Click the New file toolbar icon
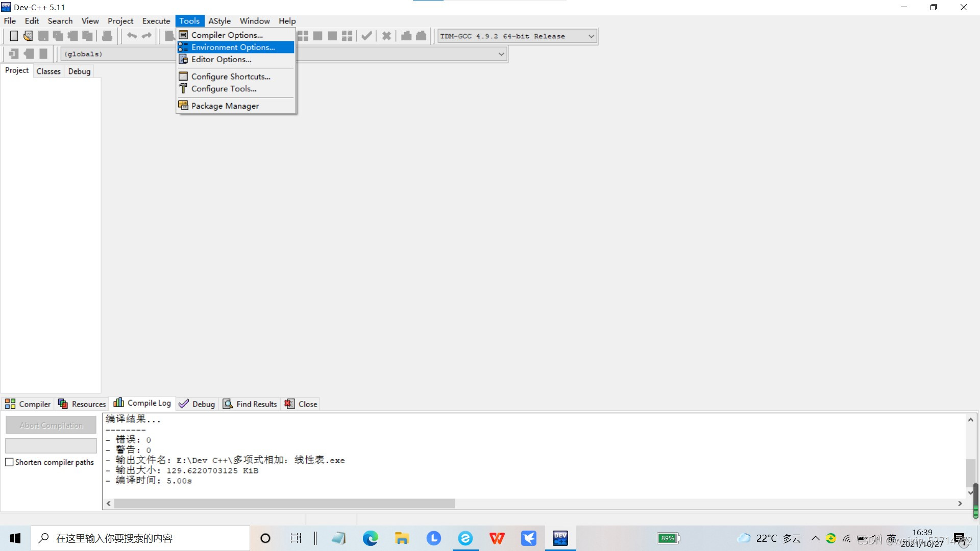Image resolution: width=980 pixels, height=551 pixels. 14,36
